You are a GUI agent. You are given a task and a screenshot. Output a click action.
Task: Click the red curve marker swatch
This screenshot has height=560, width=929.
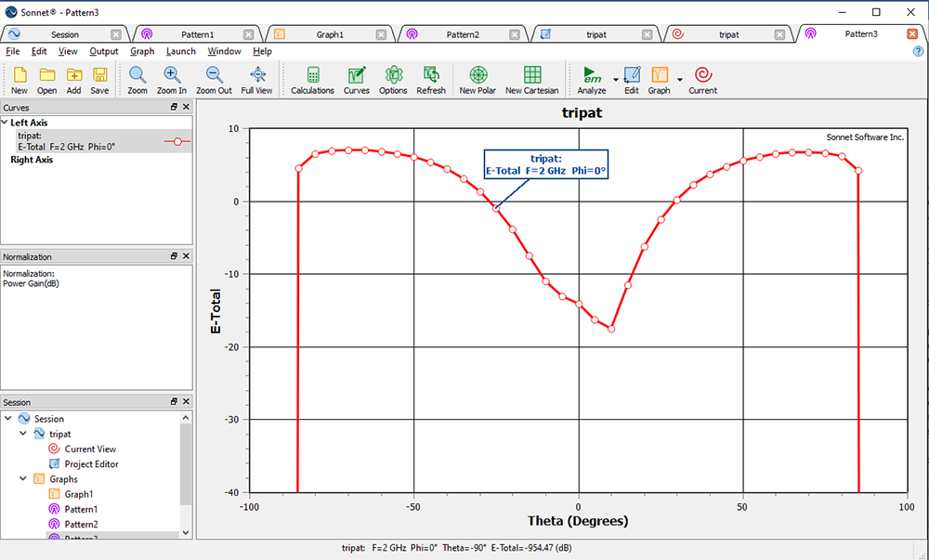177,141
